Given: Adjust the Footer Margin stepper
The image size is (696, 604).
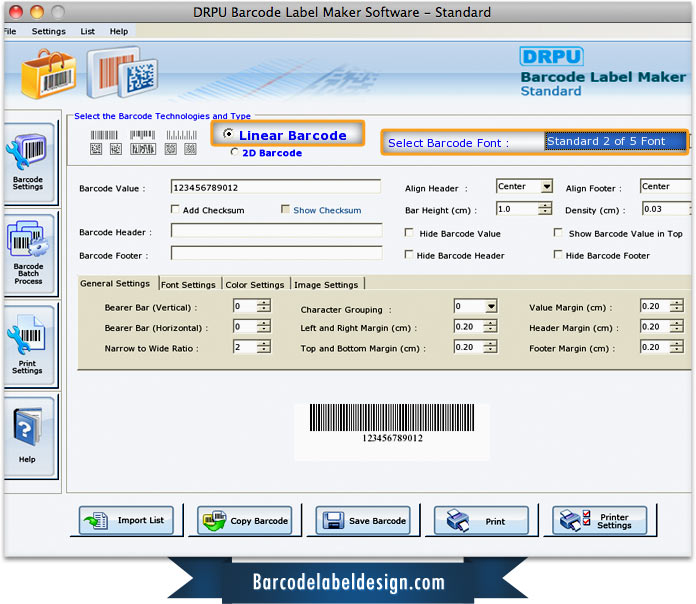Looking at the screenshot, I should [x=676, y=347].
